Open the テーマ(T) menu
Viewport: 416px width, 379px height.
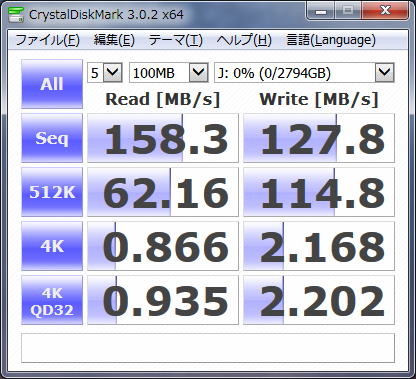pyautogui.click(x=175, y=40)
